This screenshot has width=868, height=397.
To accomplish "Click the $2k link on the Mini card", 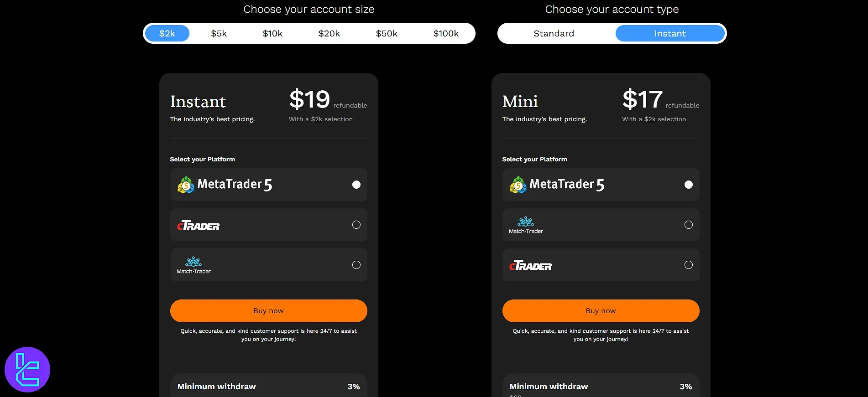I will (x=650, y=119).
